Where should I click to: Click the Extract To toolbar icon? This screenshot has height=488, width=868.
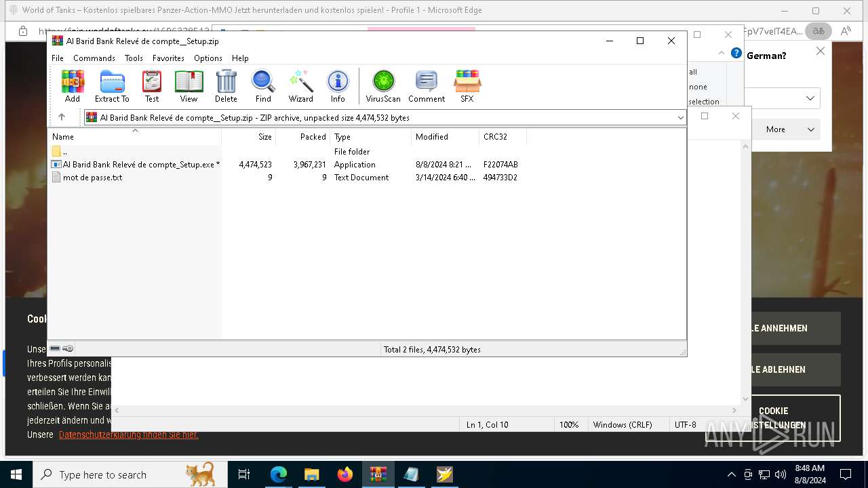point(112,86)
